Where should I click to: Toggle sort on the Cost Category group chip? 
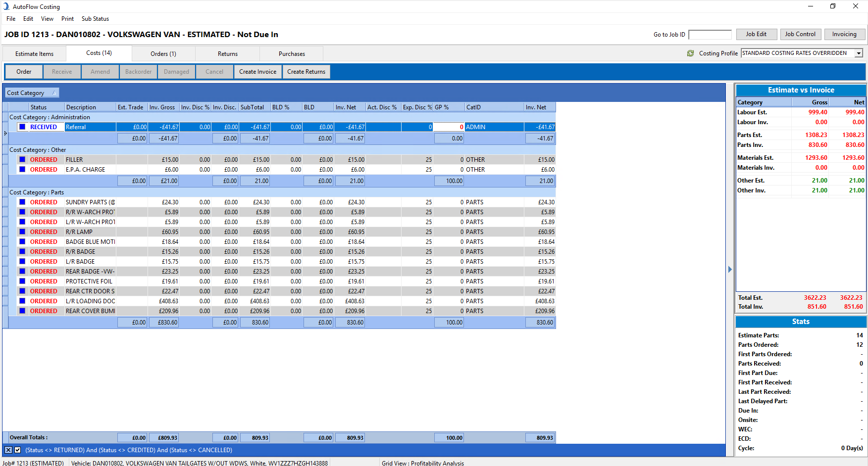(x=32, y=93)
